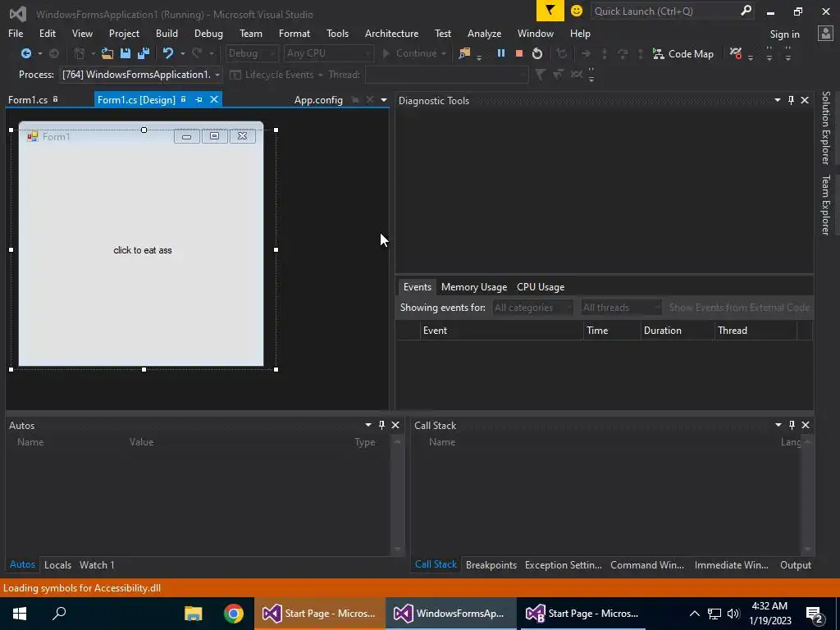Click the Open File folder icon in toolbar
Viewport: 840px width, 630px height.
coord(107,53)
